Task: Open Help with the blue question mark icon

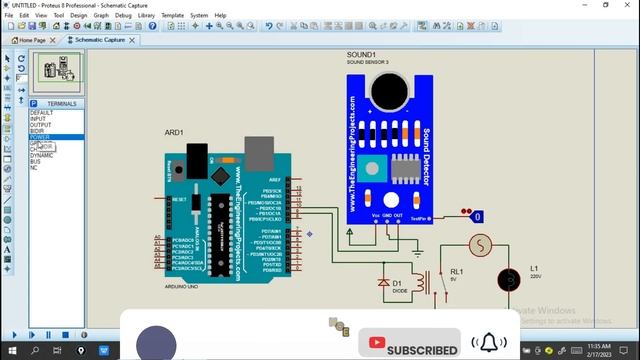Action: (152, 26)
